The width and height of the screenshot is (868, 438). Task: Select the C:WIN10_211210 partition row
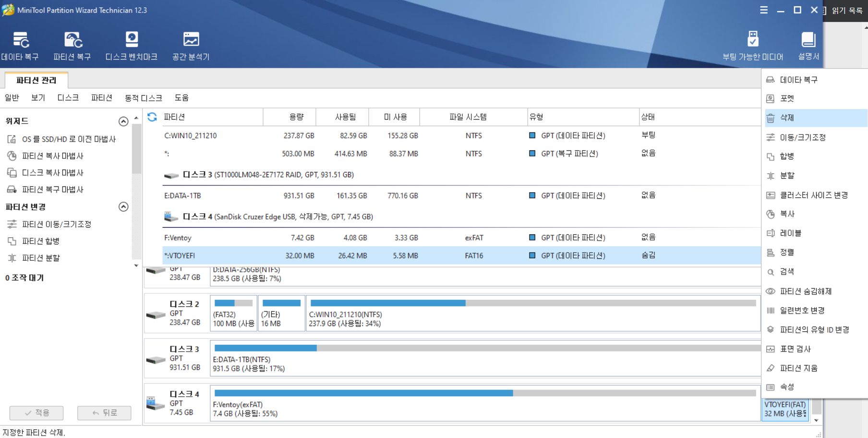[x=461, y=135]
